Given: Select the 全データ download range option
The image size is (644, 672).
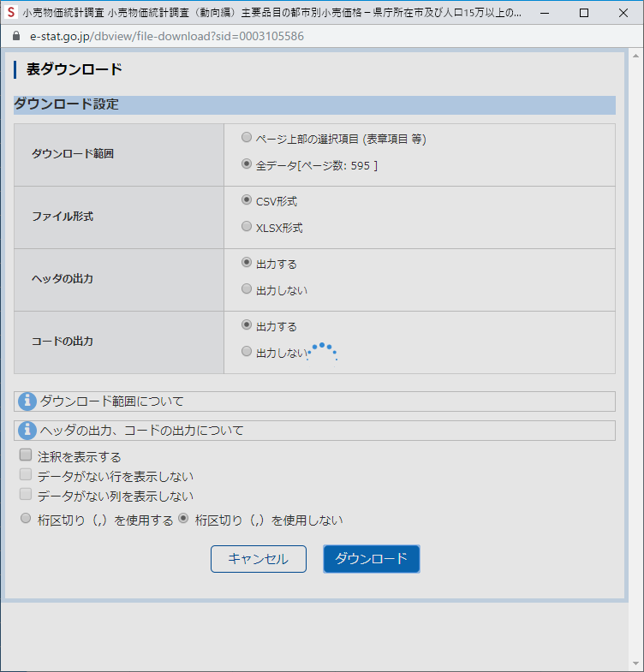Looking at the screenshot, I should click(x=247, y=164).
